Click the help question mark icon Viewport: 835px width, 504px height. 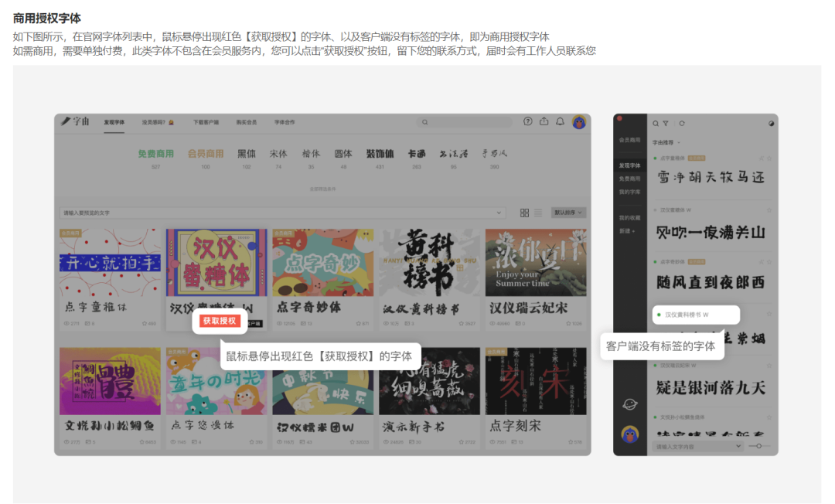coord(528,121)
